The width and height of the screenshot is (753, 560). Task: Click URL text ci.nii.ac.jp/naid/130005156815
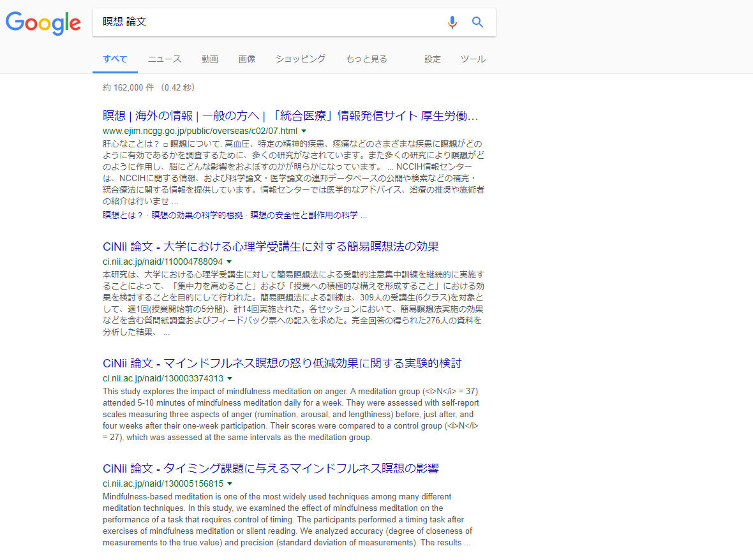click(163, 483)
